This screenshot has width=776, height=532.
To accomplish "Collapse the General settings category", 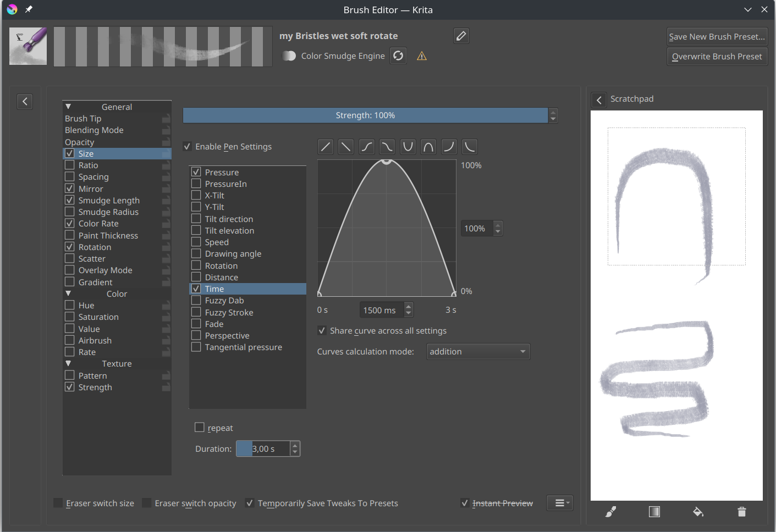I will pos(68,107).
